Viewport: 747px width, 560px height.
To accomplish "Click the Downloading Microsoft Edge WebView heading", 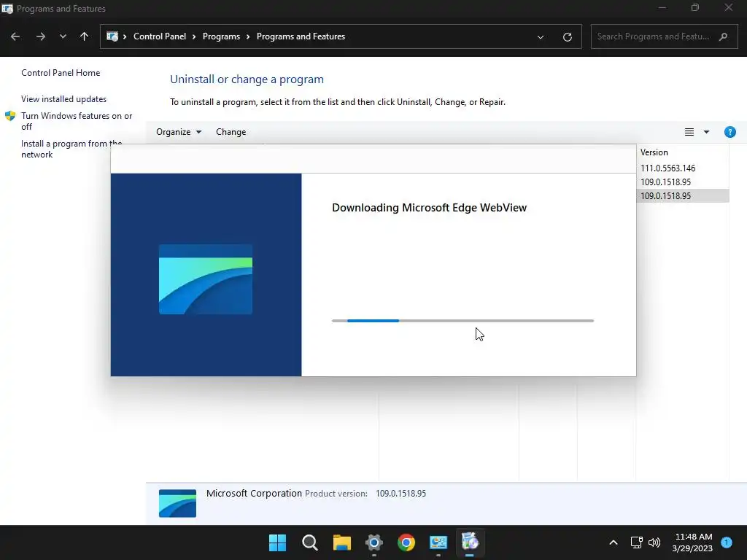I will click(429, 208).
